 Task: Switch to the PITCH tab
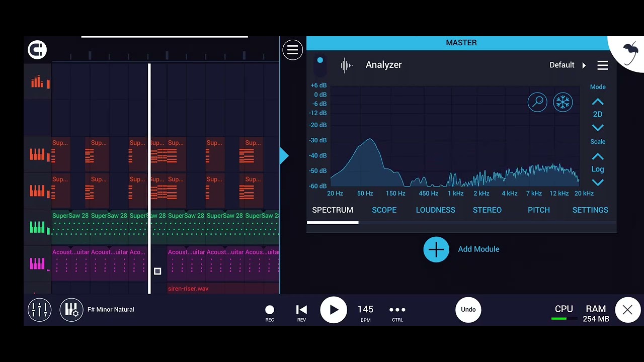tap(539, 210)
